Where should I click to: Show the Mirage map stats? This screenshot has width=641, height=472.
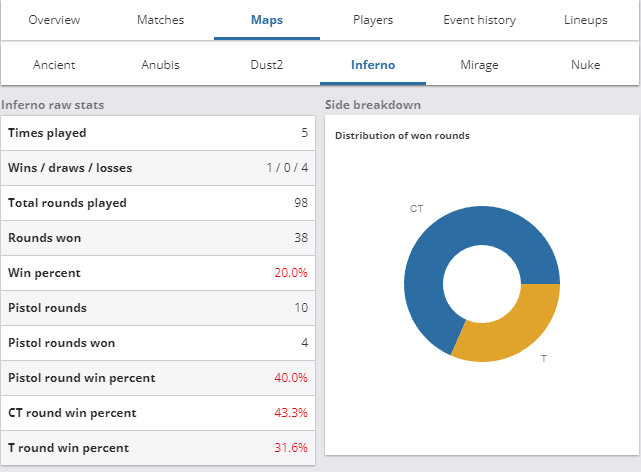click(479, 65)
